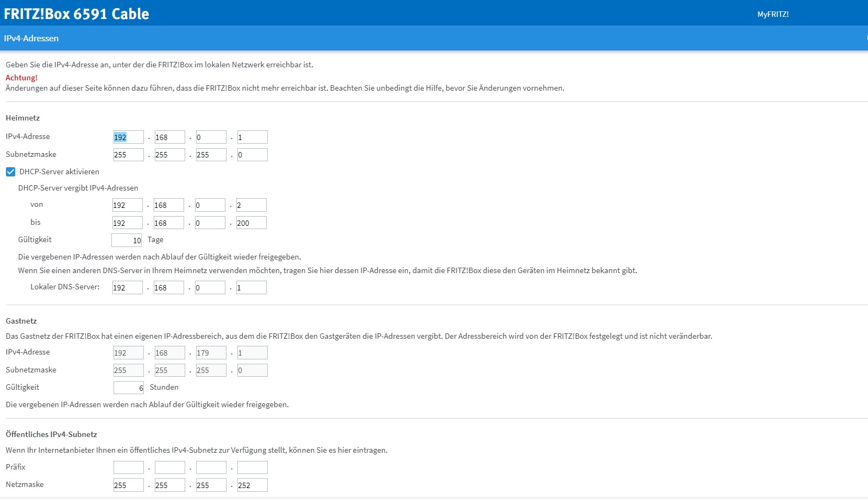Click the FRITZ!Box 6591 Cable logo title
Viewport: 868px width, 500px height.
point(77,14)
